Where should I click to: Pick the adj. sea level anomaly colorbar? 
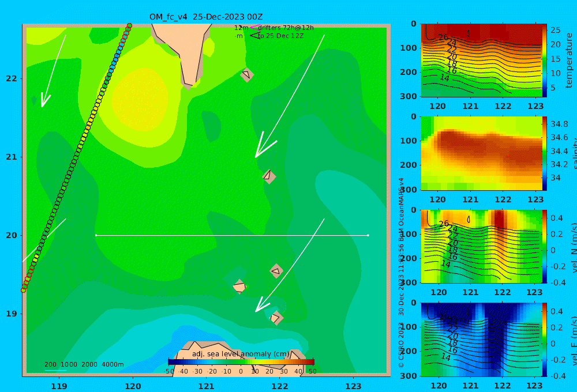[241, 361]
